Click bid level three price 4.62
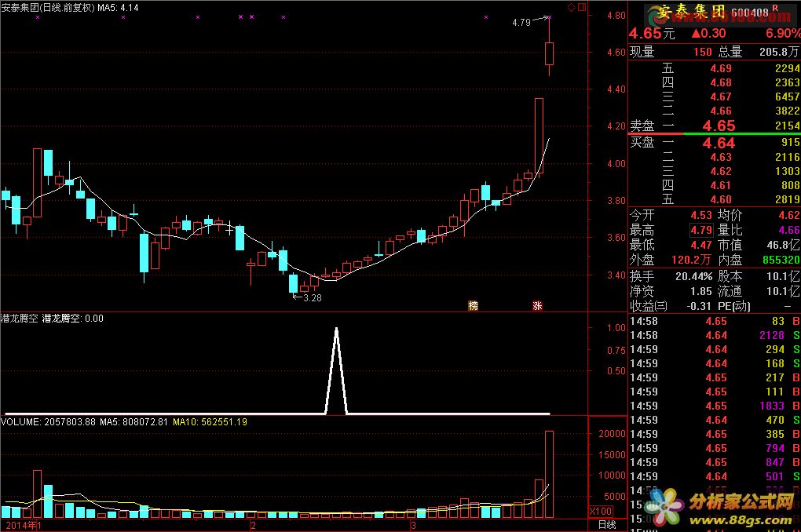The width and height of the screenshot is (801, 532). tap(721, 172)
